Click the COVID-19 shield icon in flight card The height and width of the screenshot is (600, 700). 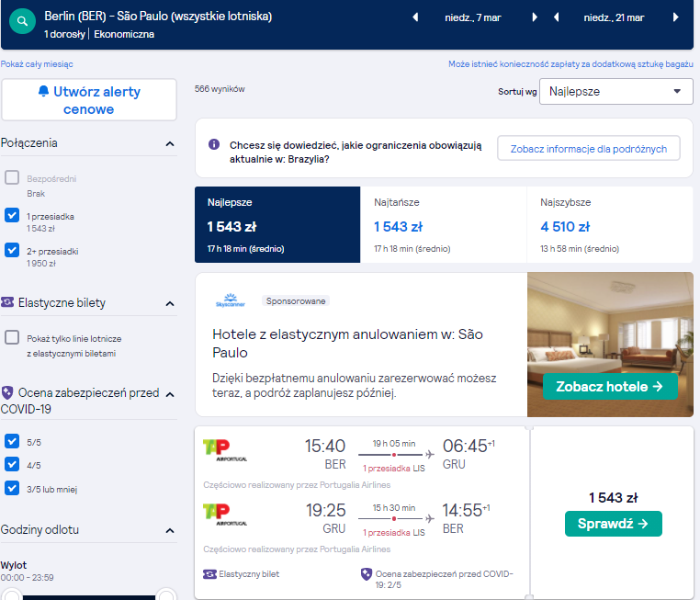(x=366, y=574)
